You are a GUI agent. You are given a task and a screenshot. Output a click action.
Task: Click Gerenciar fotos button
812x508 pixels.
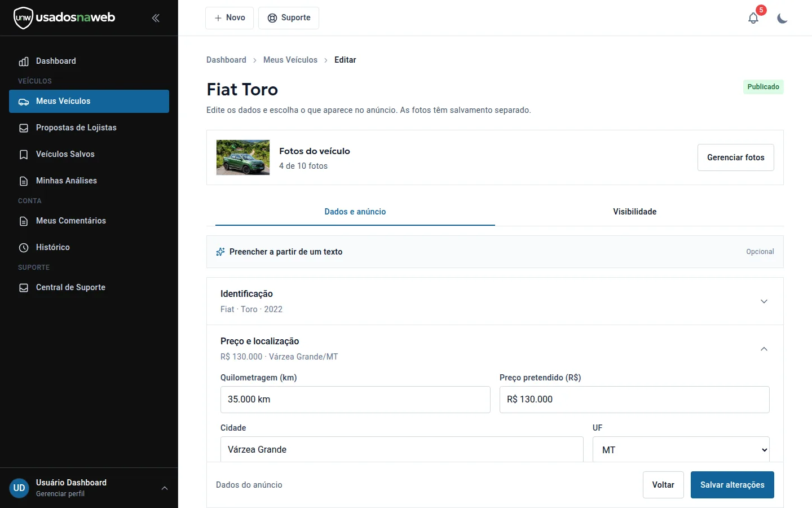736,157
